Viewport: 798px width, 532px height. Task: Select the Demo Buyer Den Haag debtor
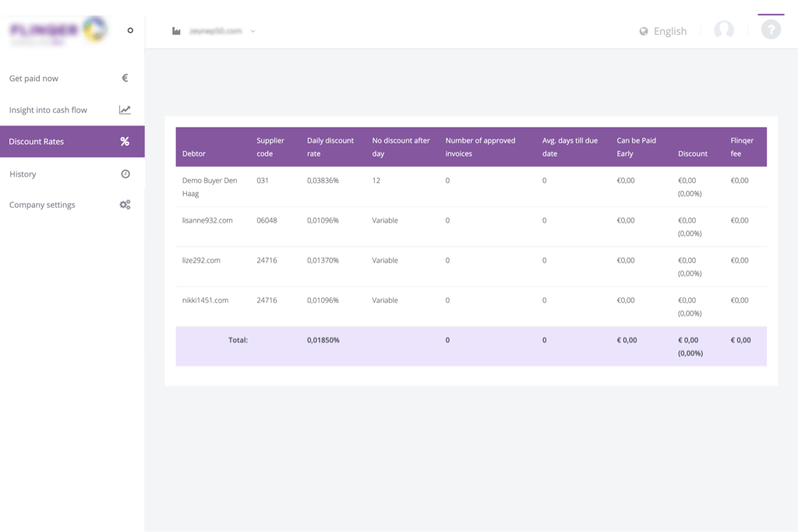210,187
